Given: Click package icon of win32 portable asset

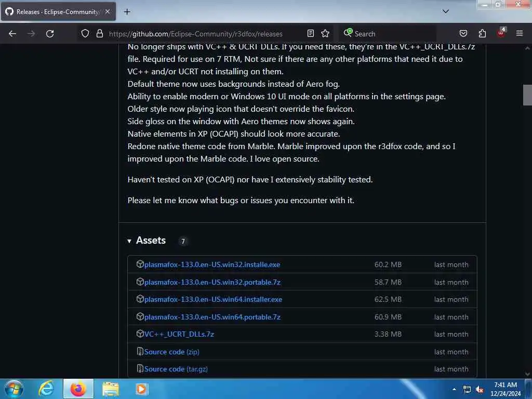Looking at the screenshot, I should (x=140, y=282).
